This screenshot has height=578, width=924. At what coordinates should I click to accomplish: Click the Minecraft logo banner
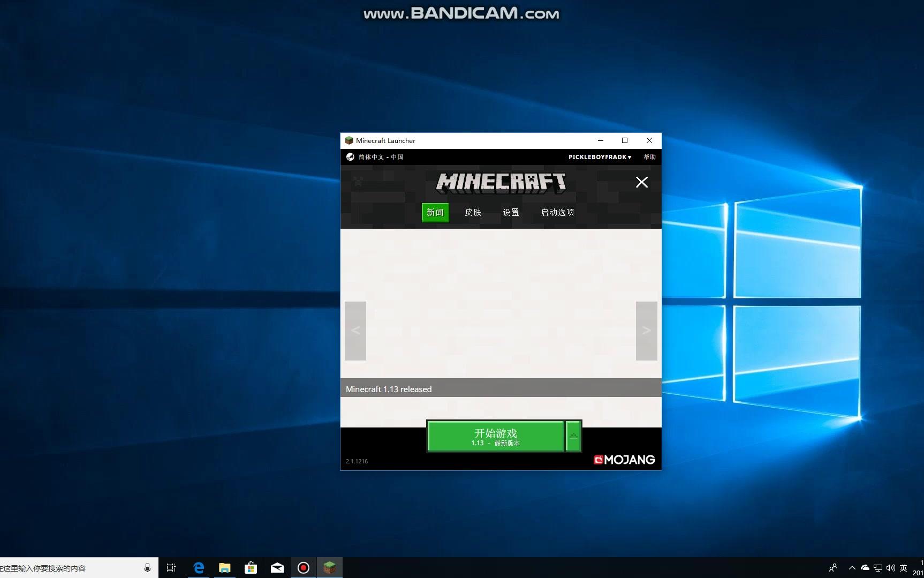[501, 183]
